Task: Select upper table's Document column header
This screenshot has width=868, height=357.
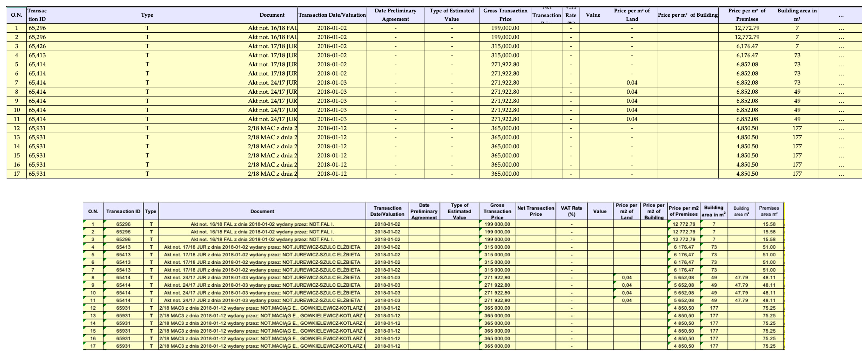Action: click(x=272, y=15)
